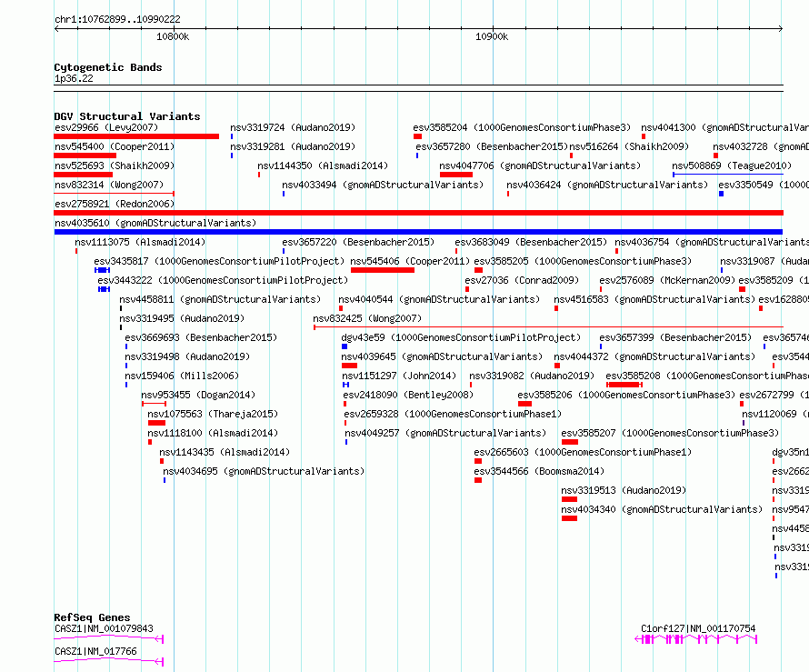Viewport: 809px width, 672px height.
Task: Open nsv508869 (Teague2010) variant
Action: (x=732, y=165)
